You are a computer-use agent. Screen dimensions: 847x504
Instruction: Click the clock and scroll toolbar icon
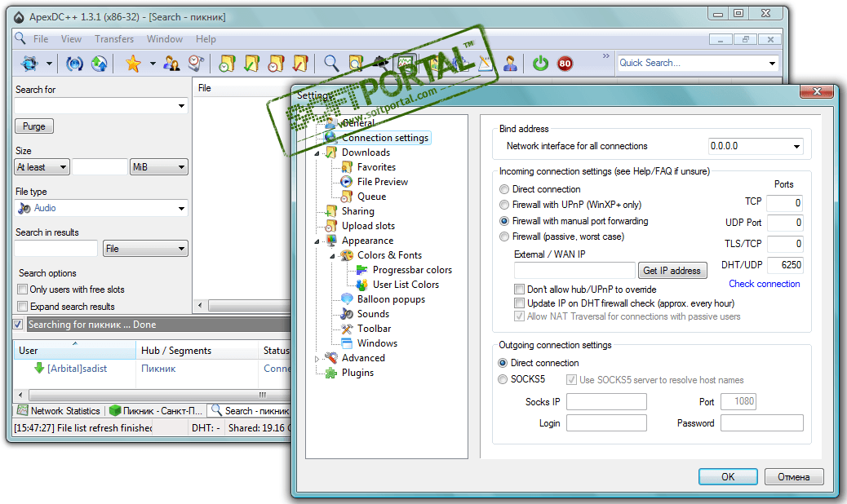tap(196, 64)
